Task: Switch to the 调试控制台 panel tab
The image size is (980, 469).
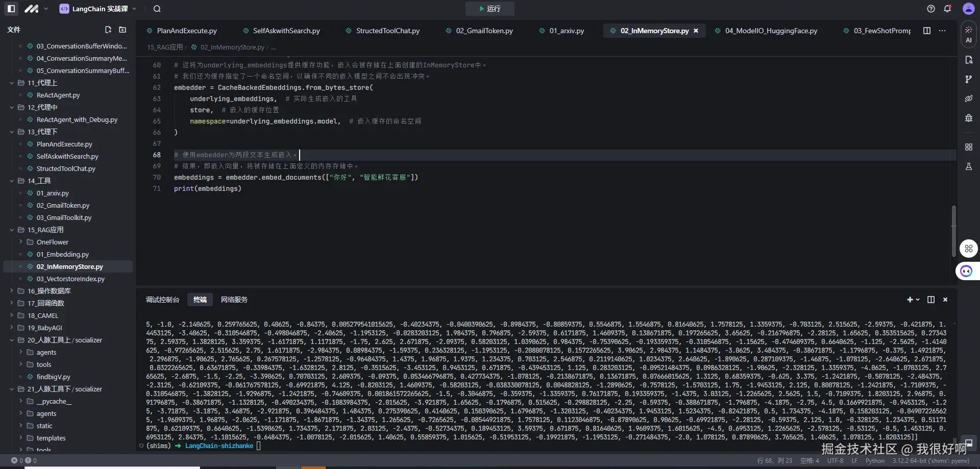Action: [x=162, y=300]
